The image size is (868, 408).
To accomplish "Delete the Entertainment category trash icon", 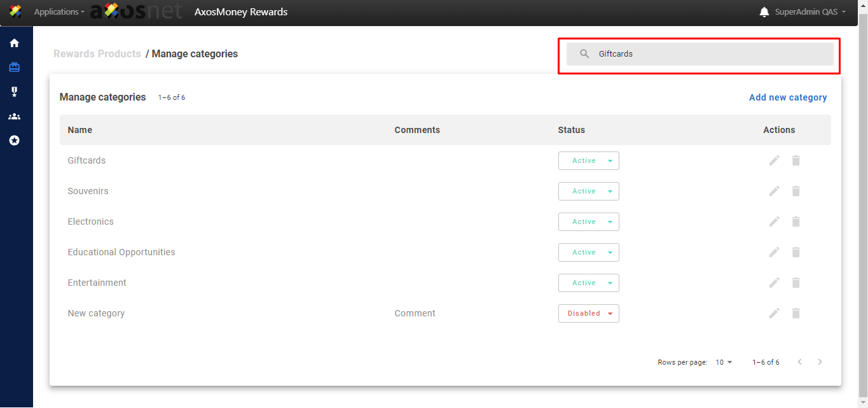I will (796, 283).
